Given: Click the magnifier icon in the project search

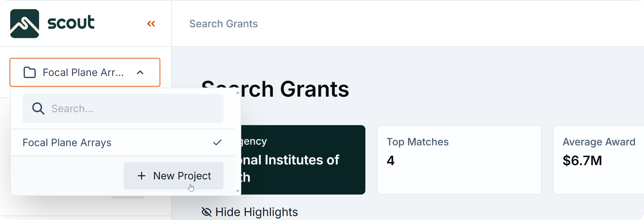Looking at the screenshot, I should coord(38,109).
